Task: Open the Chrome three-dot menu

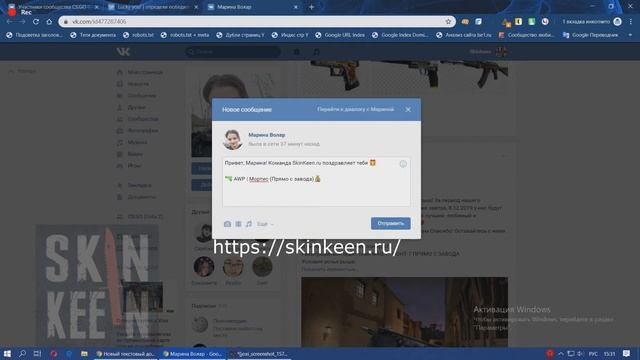Action: (631, 21)
